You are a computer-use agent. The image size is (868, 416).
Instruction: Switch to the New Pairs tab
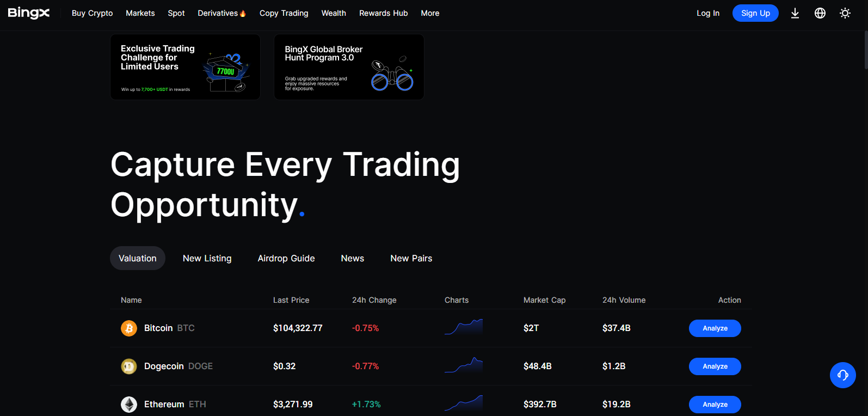[411, 258]
